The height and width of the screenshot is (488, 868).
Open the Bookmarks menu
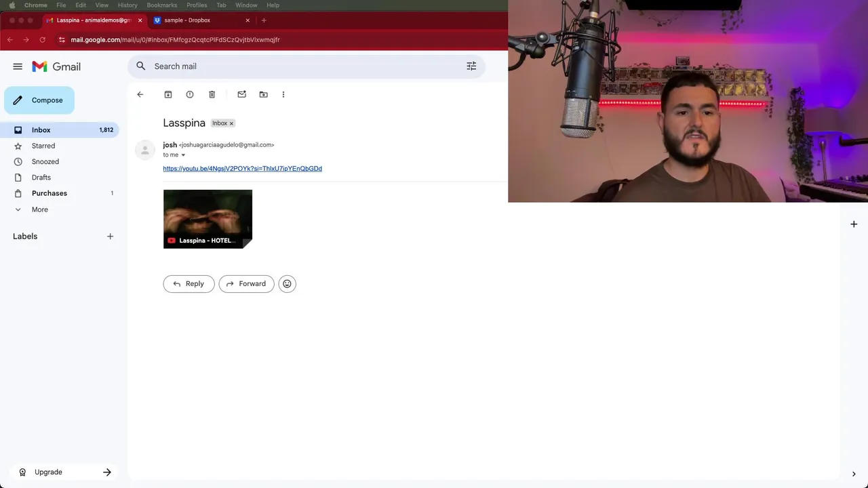(162, 5)
